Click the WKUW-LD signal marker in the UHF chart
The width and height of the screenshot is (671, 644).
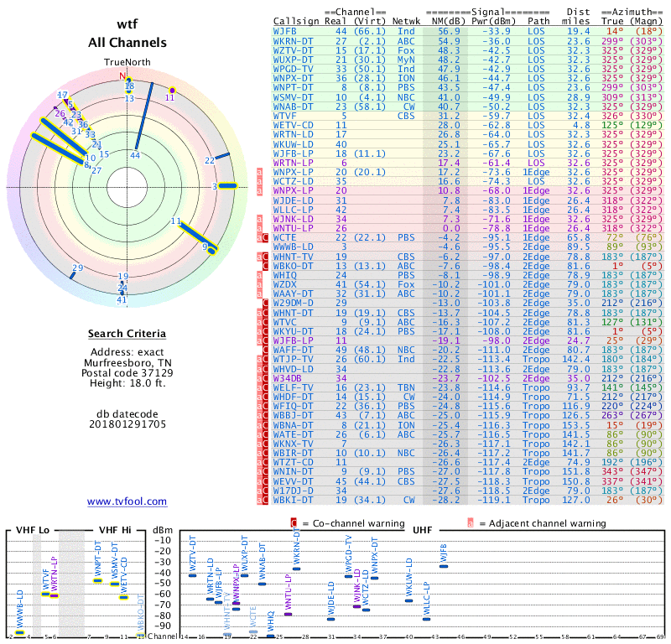408,600
